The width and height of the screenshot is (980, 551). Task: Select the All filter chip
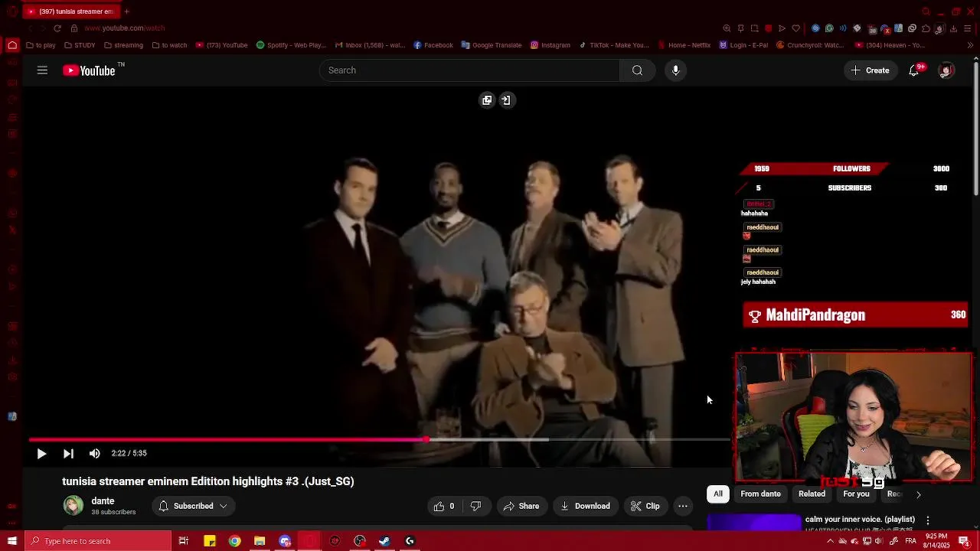718,494
